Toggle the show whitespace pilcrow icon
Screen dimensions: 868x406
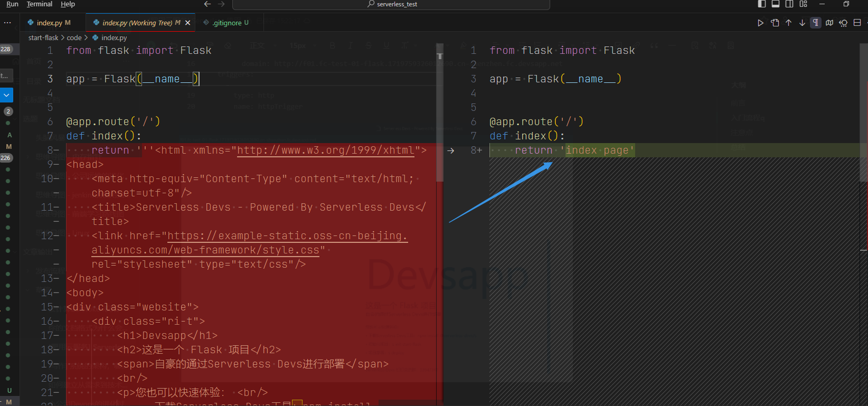point(816,23)
